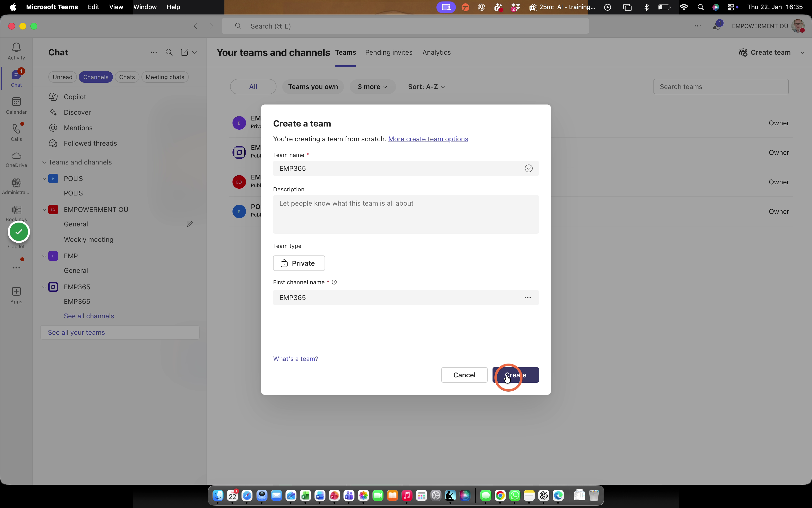
Task: Toggle the Meeting chats filter chip
Action: (165, 77)
